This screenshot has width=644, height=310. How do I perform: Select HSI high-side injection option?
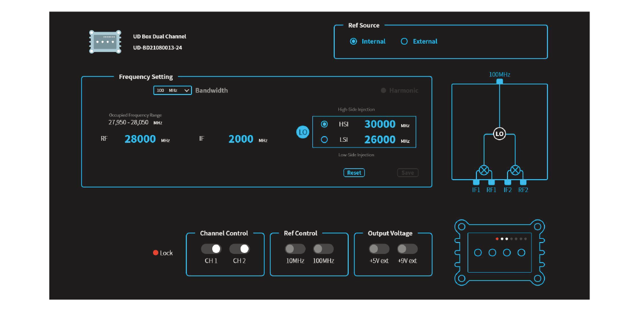[325, 124]
